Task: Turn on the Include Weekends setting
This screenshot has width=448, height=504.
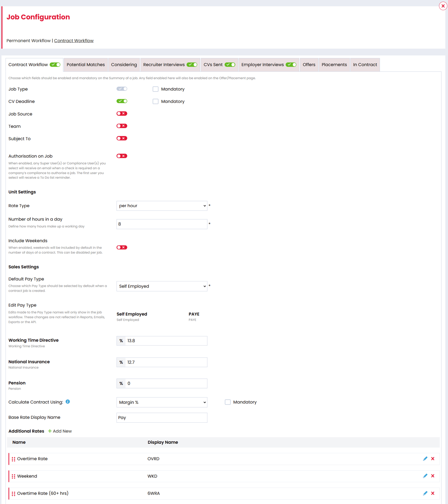Action: coord(122,247)
